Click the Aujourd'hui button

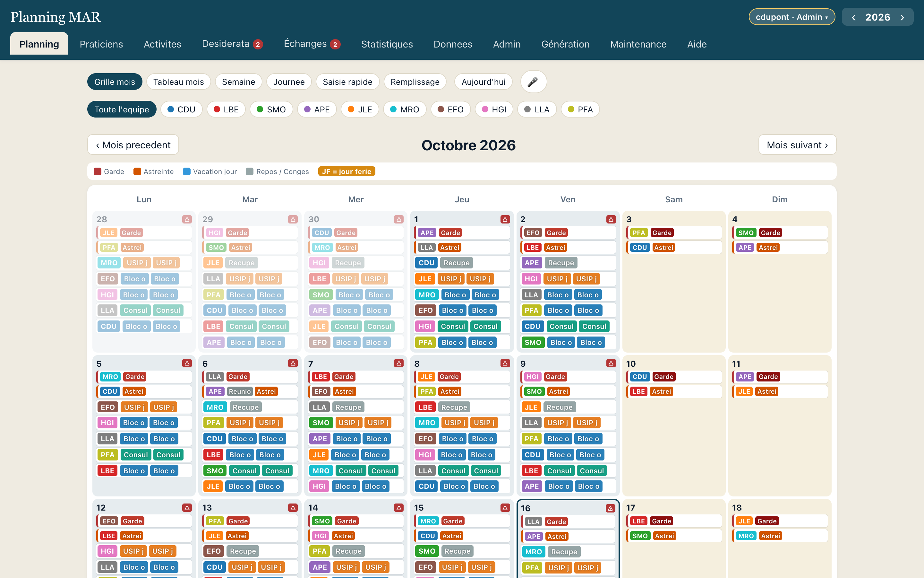coord(483,82)
